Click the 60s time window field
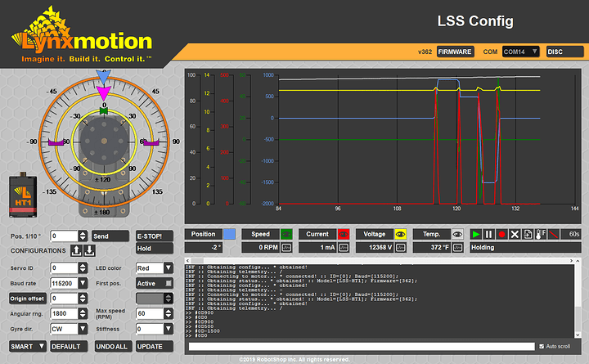Screen dimensions: 589x364 coord(571,235)
